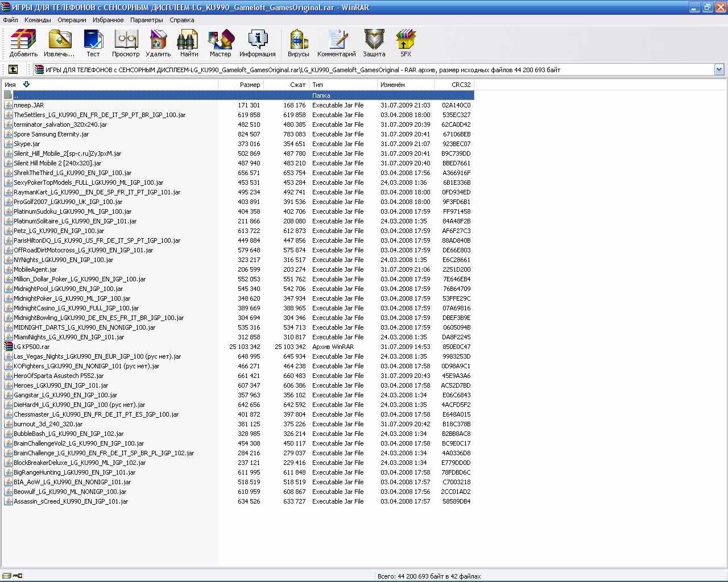Image resolution: width=728 pixels, height=582 pixels.
Task: Select ShrekTheThird_LG_KU990_EN_IGP_100.jar
Action: pyautogui.click(x=73, y=173)
